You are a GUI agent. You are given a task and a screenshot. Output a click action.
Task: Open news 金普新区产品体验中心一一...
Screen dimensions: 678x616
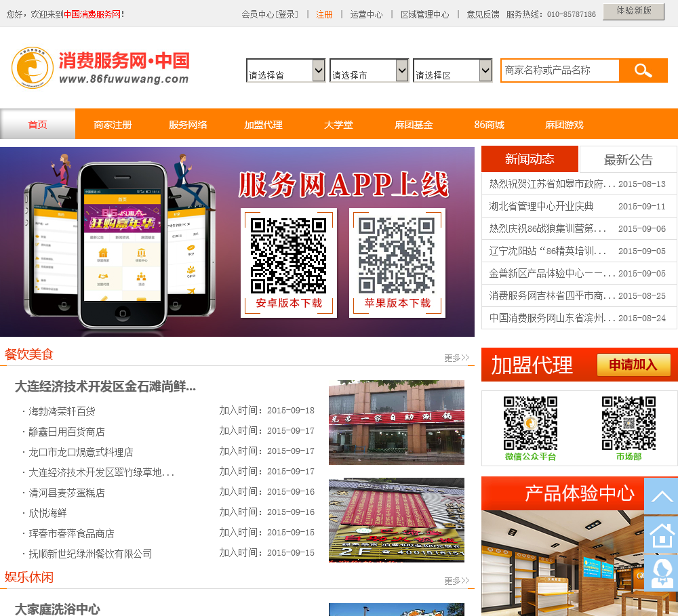(552, 274)
